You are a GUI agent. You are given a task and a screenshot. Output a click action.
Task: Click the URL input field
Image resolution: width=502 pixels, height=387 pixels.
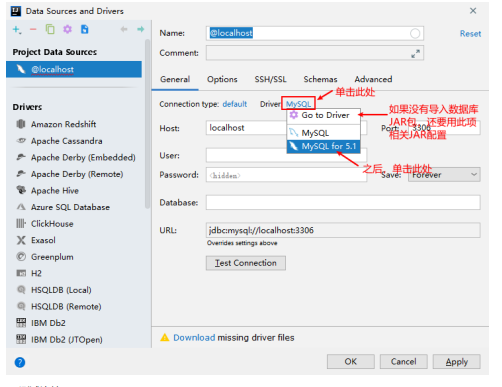pos(343,230)
